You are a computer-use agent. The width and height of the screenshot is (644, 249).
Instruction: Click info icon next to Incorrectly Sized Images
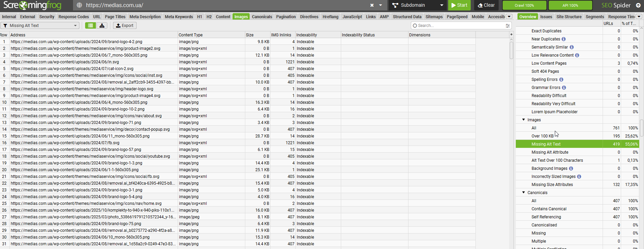click(579, 177)
